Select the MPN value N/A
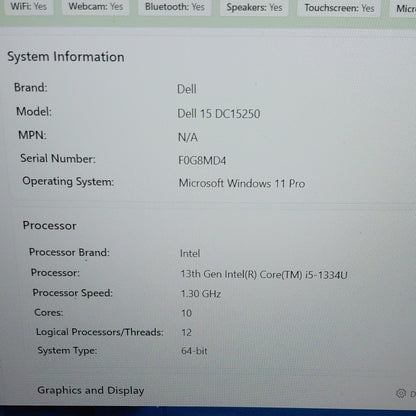The image size is (416, 416). click(188, 137)
